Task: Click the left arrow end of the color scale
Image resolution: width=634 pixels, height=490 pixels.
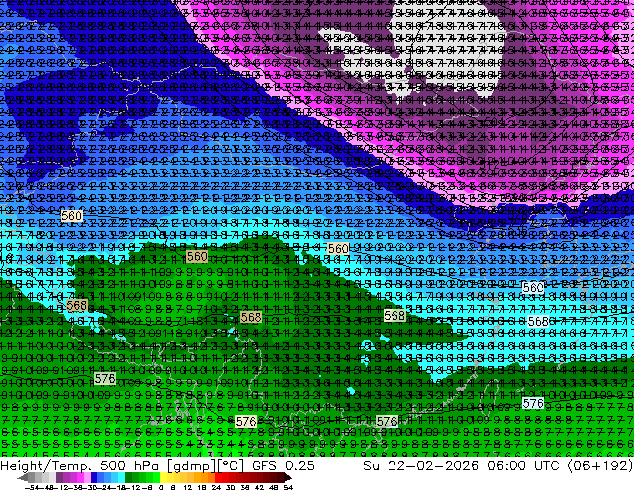Action: tap(23, 477)
